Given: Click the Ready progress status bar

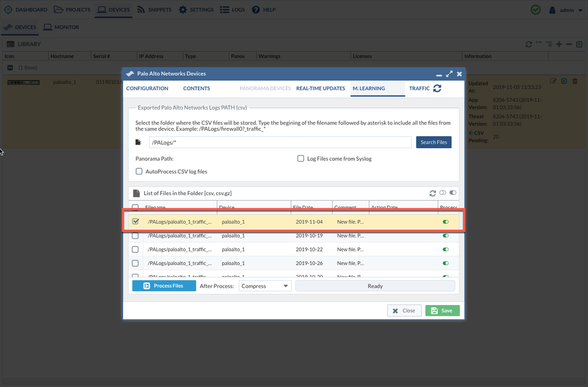Looking at the screenshot, I should click(x=375, y=286).
